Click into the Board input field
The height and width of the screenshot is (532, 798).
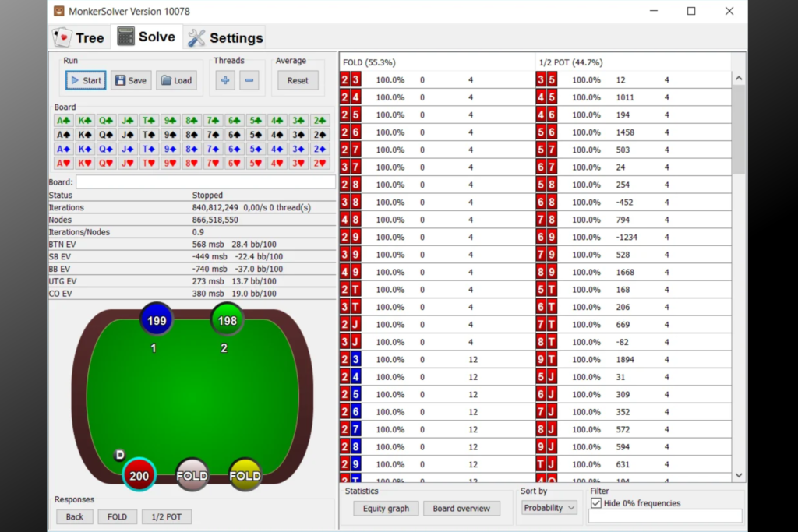(x=206, y=182)
